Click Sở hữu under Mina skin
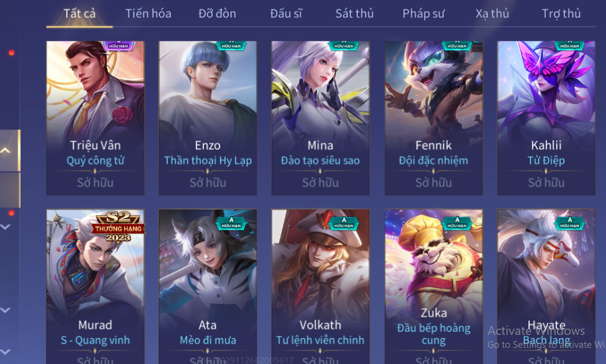 pos(321,183)
